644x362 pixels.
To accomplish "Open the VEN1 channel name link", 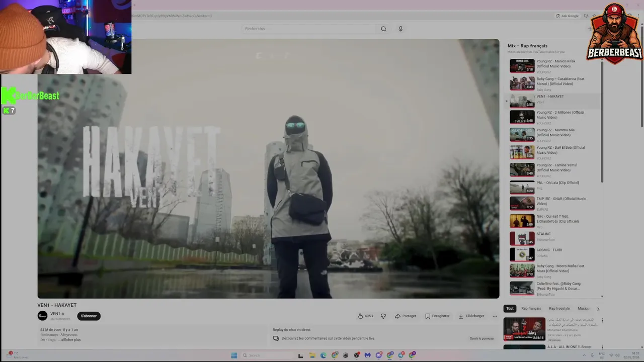I will 55,314.
